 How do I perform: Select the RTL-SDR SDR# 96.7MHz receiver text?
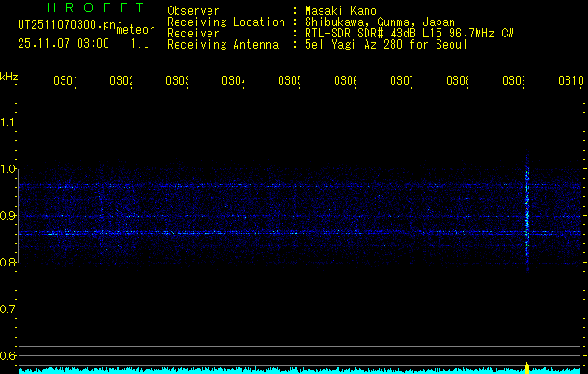click(409, 34)
